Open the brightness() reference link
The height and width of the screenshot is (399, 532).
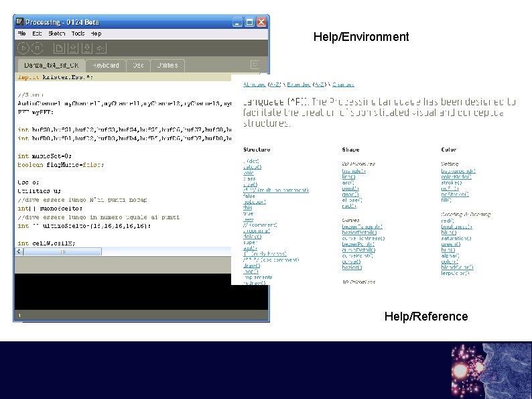(457, 227)
